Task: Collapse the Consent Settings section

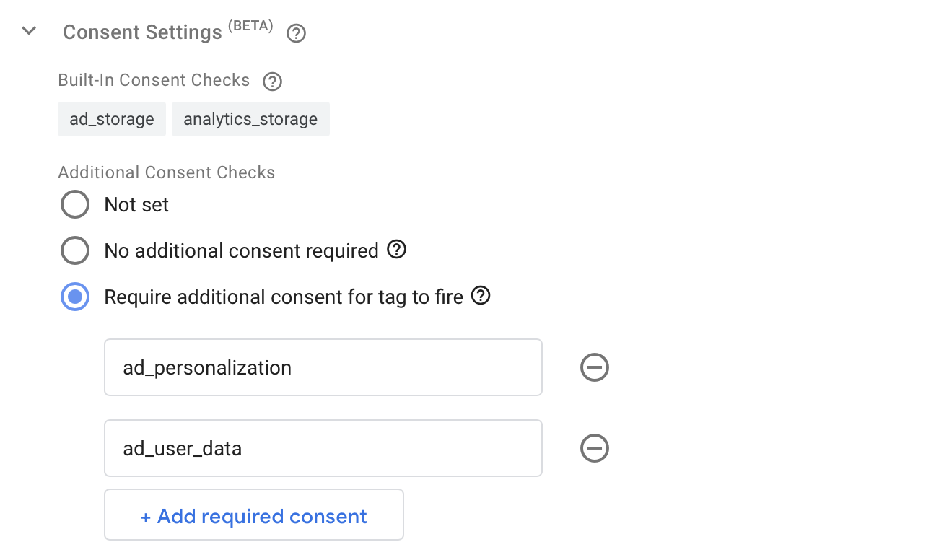Action: point(28,31)
